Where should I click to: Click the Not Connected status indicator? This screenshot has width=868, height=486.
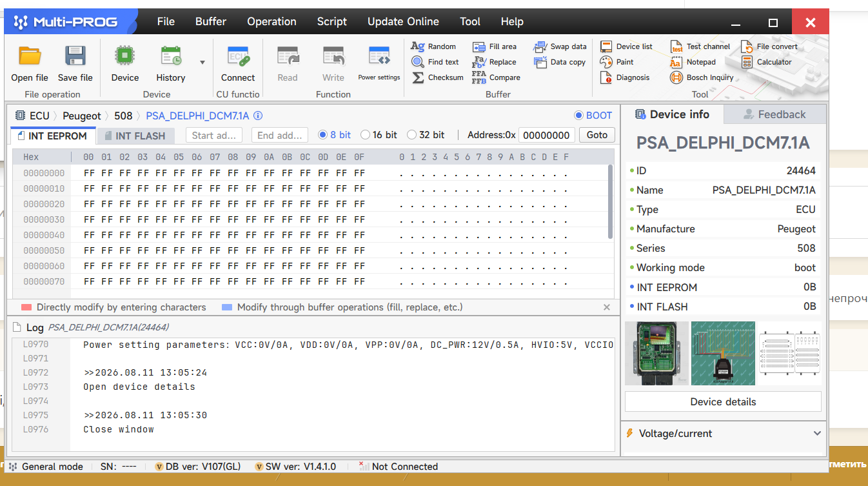tap(398, 467)
